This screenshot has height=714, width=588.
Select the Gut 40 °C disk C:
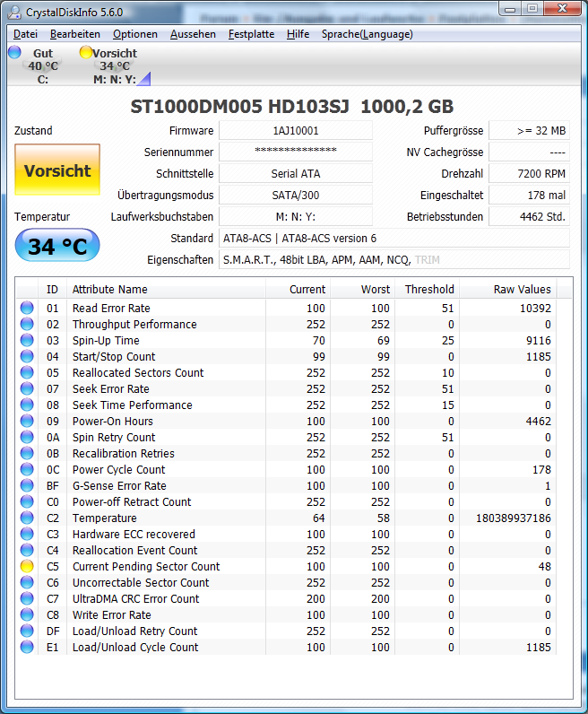coord(43,66)
